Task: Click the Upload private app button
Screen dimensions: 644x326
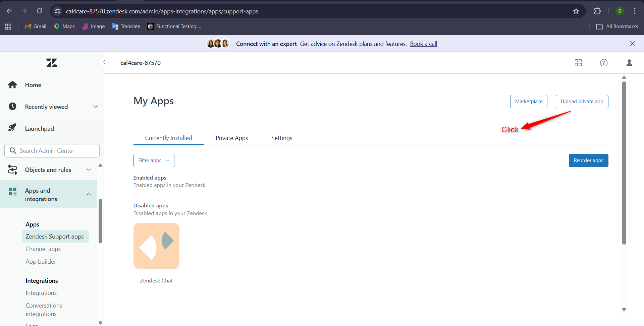Action: coord(582,102)
